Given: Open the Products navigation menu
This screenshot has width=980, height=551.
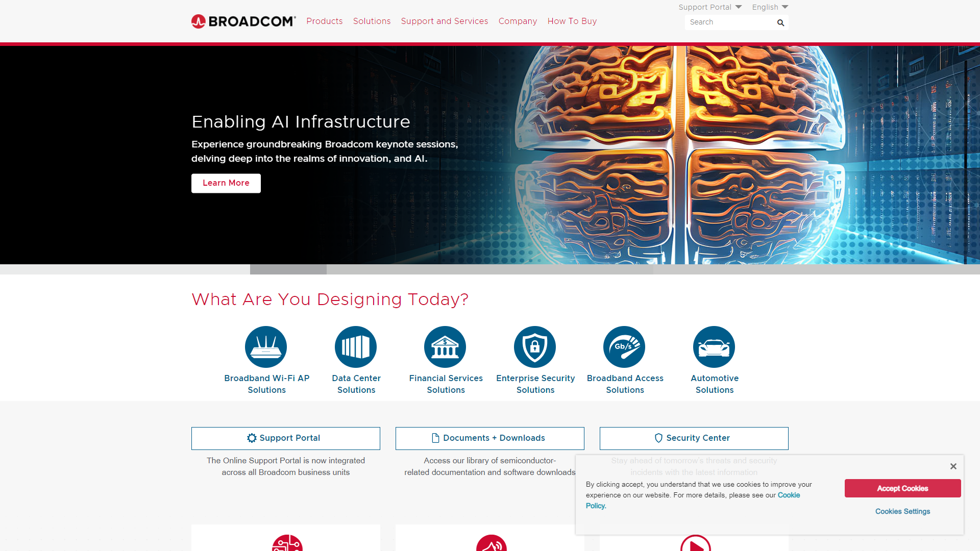Looking at the screenshot, I should coord(325,21).
